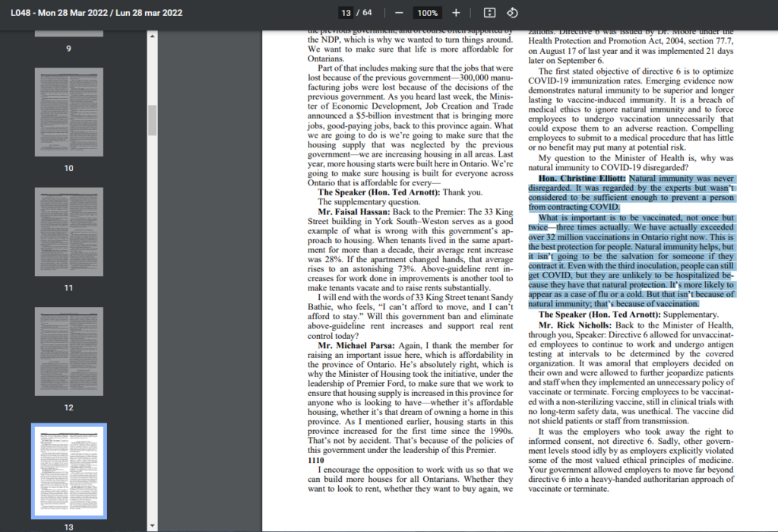Click the '1110' time marker in the text
Screen dimensions: 778x532
315,460
